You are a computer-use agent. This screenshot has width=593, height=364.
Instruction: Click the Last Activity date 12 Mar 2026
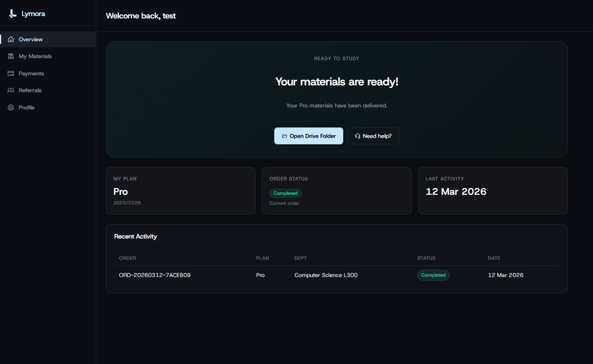pyautogui.click(x=456, y=192)
